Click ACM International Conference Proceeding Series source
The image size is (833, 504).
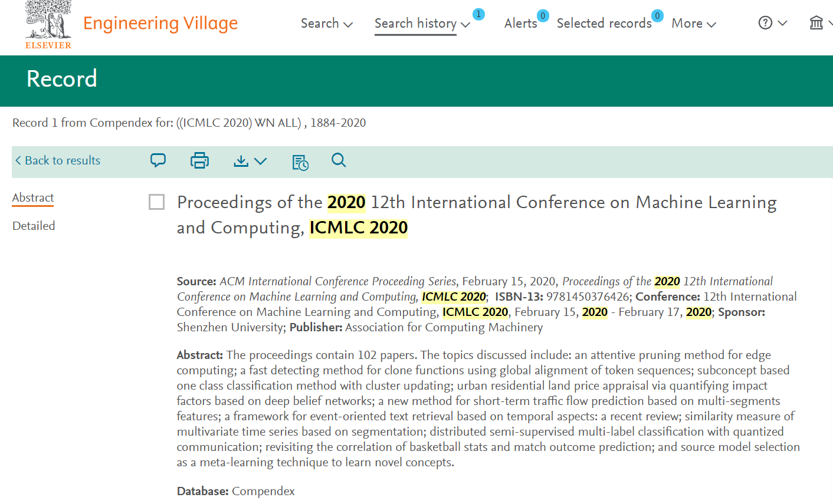[337, 281]
